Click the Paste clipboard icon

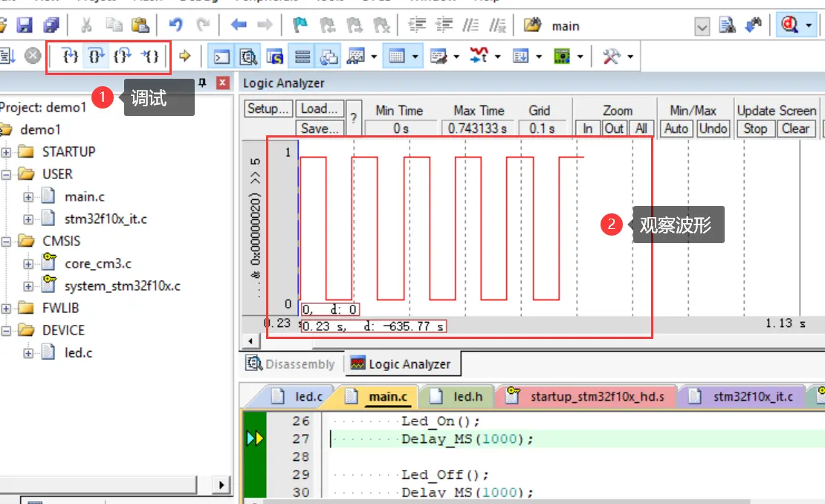(139, 26)
